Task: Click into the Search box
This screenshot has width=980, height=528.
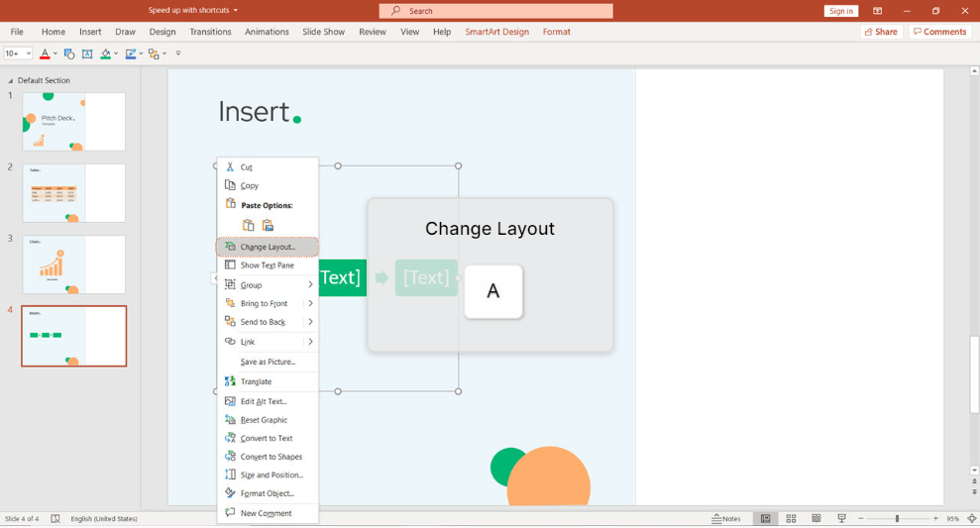Action: (495, 11)
